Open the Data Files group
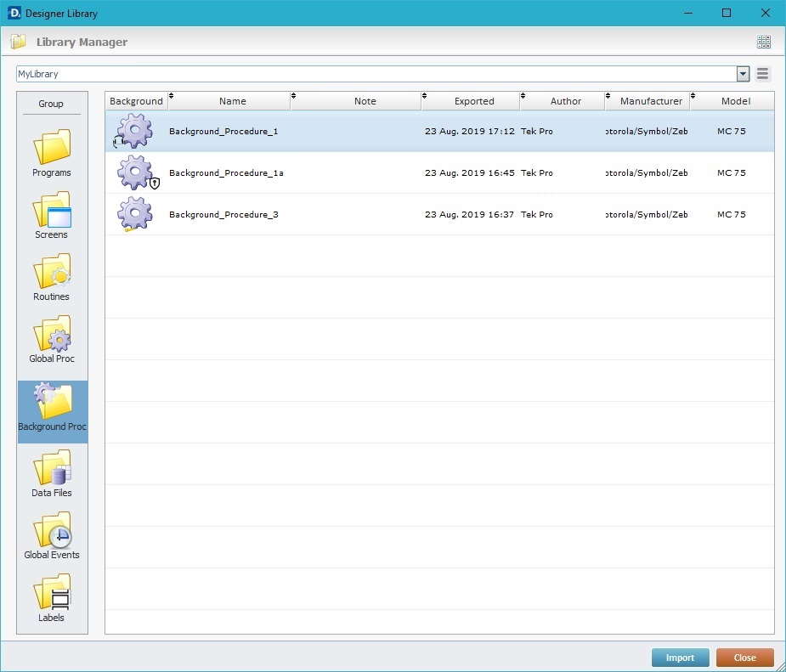This screenshot has height=672, width=786. pyautogui.click(x=52, y=473)
